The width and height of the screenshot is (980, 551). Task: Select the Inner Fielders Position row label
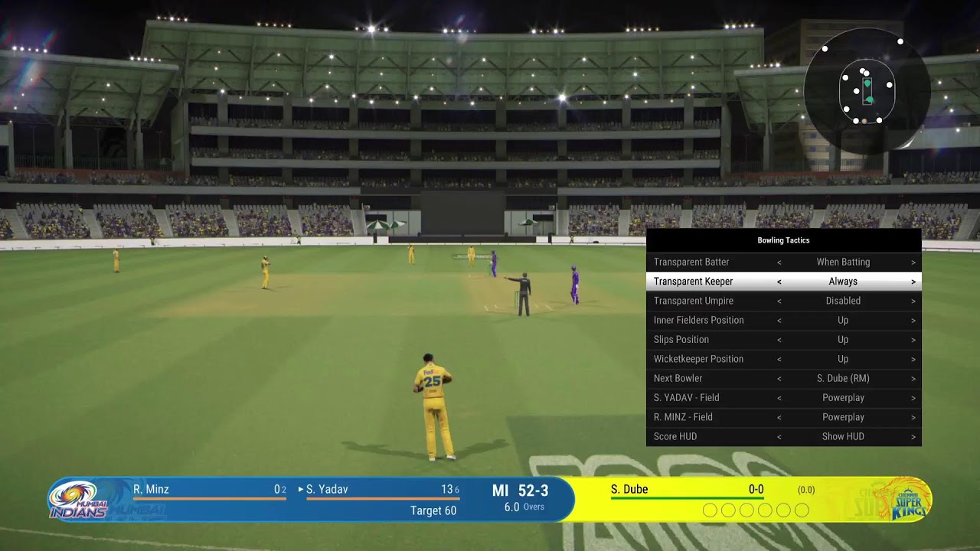click(x=699, y=320)
